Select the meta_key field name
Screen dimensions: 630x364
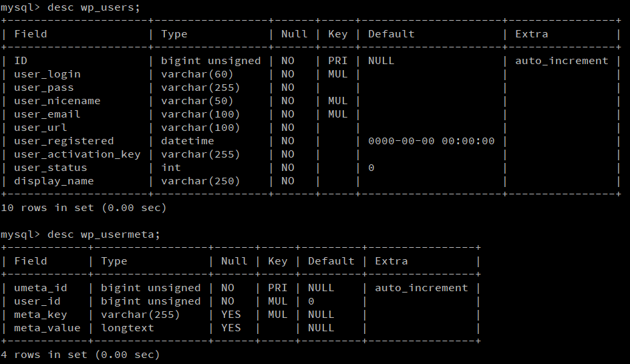(x=40, y=315)
